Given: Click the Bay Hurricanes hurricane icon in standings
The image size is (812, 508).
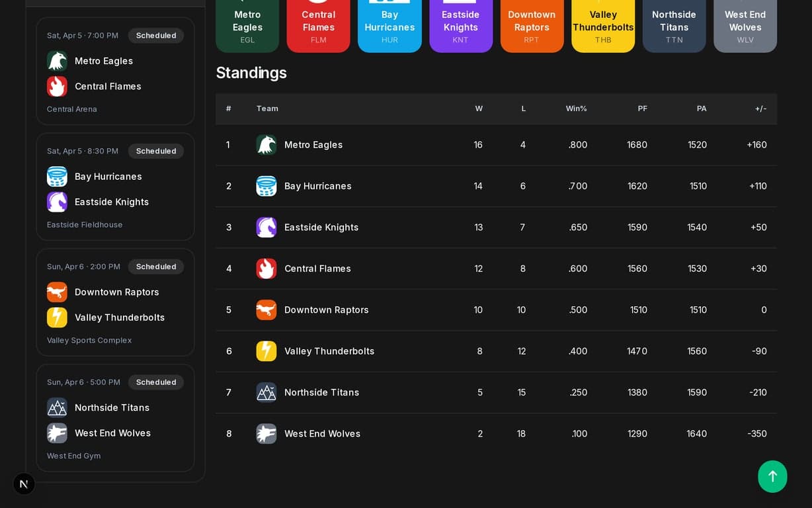Looking at the screenshot, I should click(266, 186).
